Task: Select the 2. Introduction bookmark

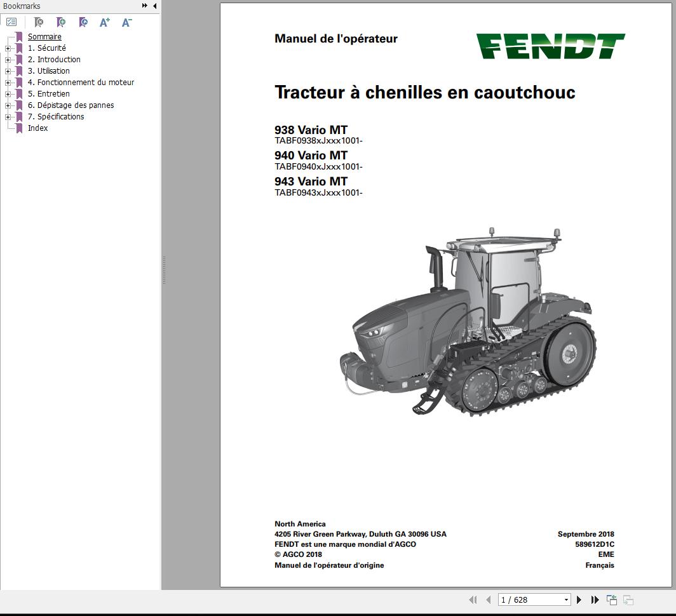Action: click(54, 60)
